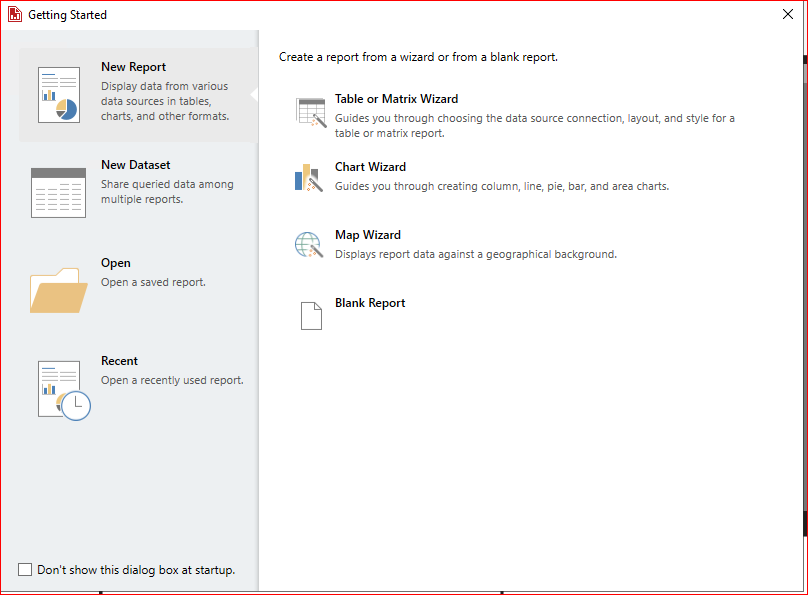Launch Table or Matrix Wizard link
This screenshot has width=808, height=595.
[x=396, y=99]
